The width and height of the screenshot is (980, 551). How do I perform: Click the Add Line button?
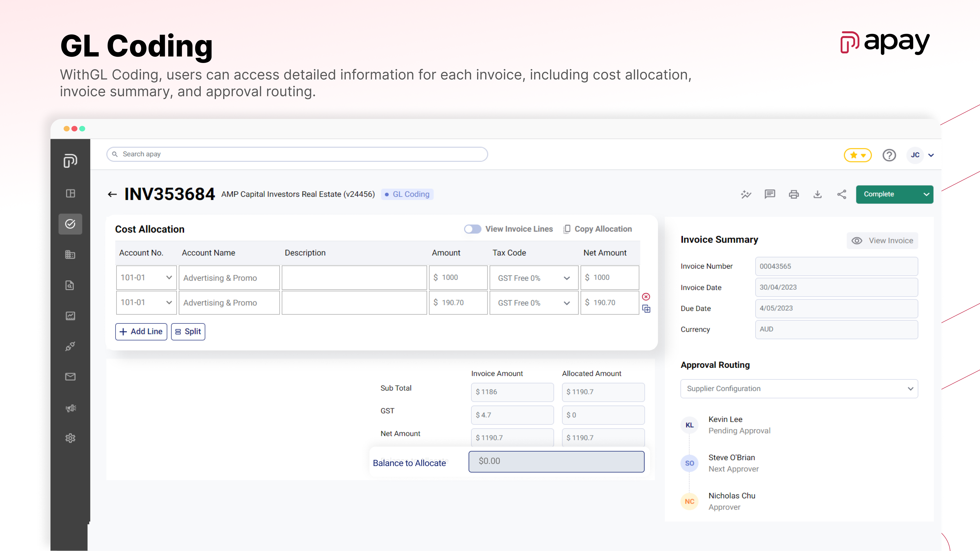pos(141,332)
